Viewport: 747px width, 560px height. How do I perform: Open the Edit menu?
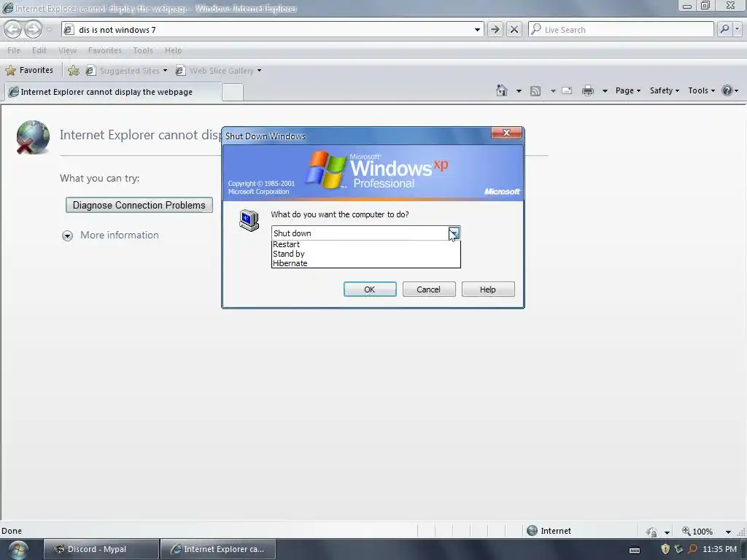[x=39, y=50]
